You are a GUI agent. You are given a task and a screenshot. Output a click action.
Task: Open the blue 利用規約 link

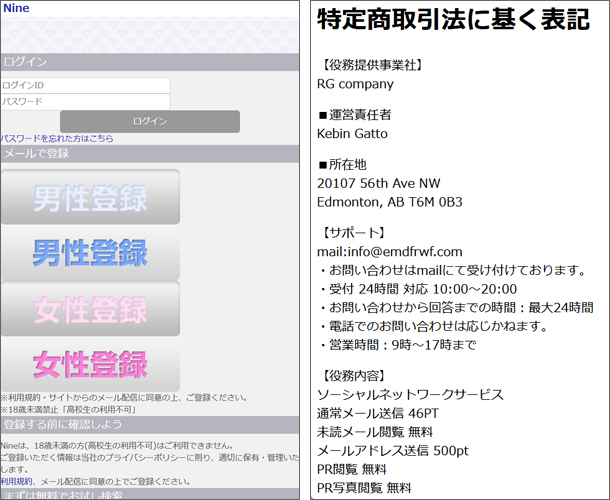[15, 481]
